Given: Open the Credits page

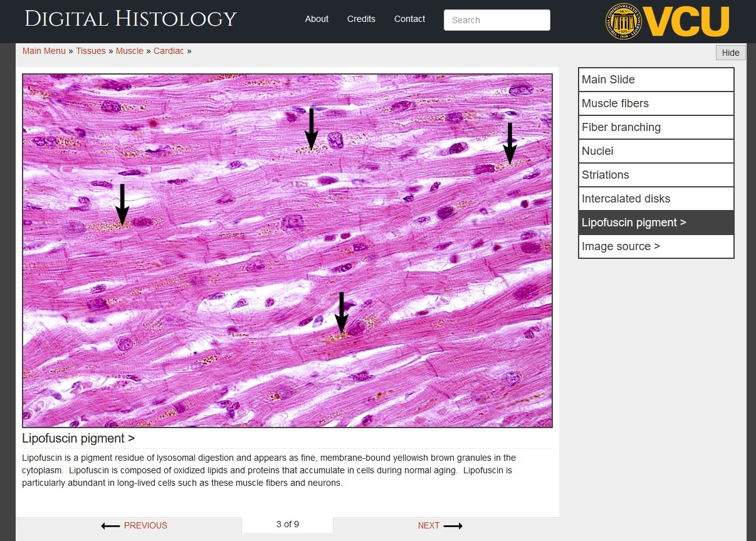Looking at the screenshot, I should pyautogui.click(x=361, y=19).
